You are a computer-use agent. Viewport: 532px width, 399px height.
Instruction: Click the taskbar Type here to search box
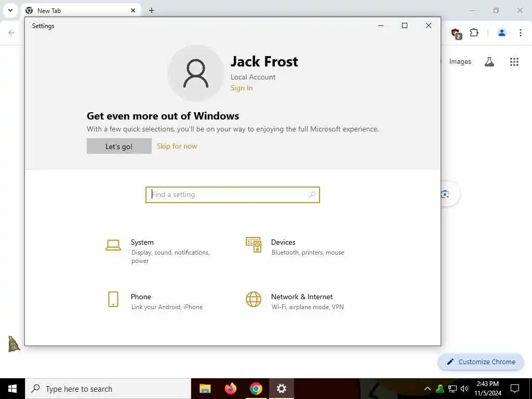pyautogui.click(x=108, y=389)
